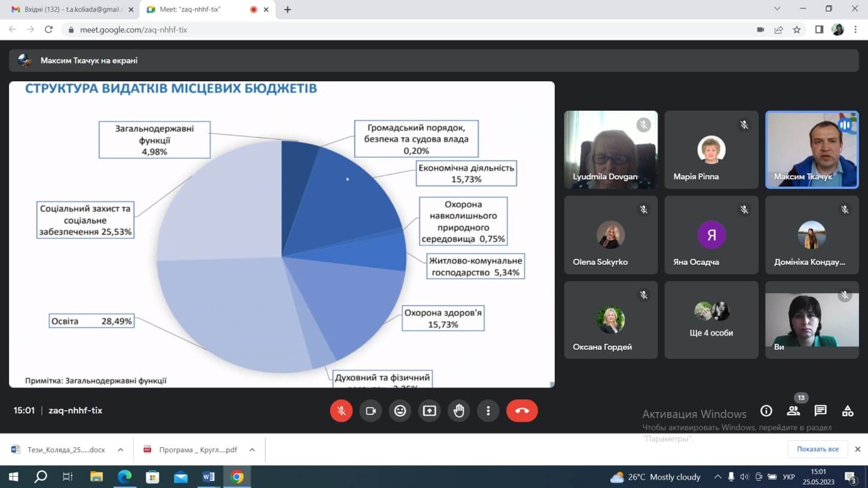Open Microsoft Store from taskbar

point(152,477)
